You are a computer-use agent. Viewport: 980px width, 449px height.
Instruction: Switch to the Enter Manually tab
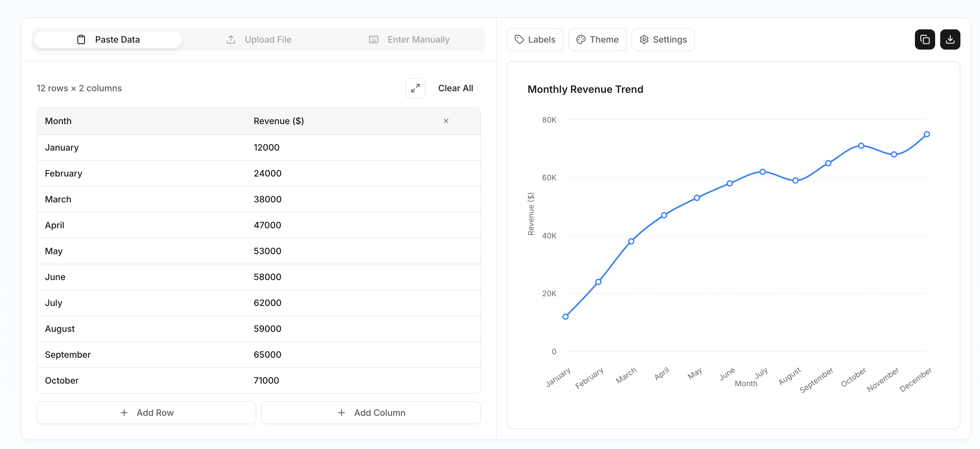pos(409,39)
